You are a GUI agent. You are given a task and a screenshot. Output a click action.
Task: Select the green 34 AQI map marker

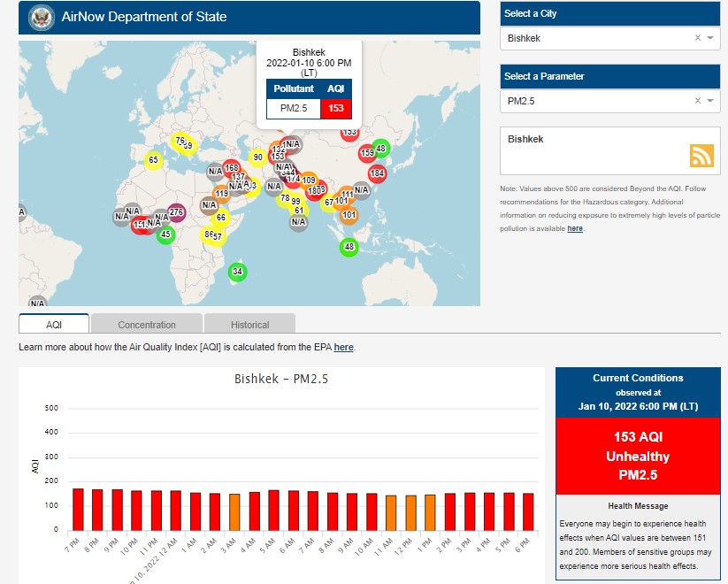(236, 272)
